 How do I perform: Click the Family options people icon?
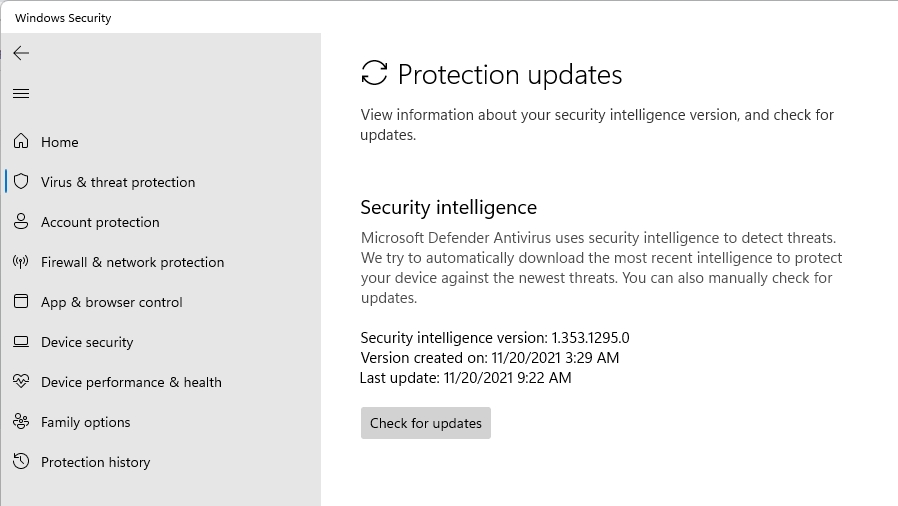tap(21, 422)
